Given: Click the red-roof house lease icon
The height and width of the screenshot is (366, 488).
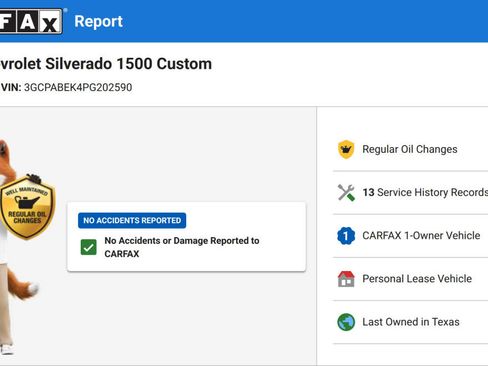Looking at the screenshot, I should (346, 279).
